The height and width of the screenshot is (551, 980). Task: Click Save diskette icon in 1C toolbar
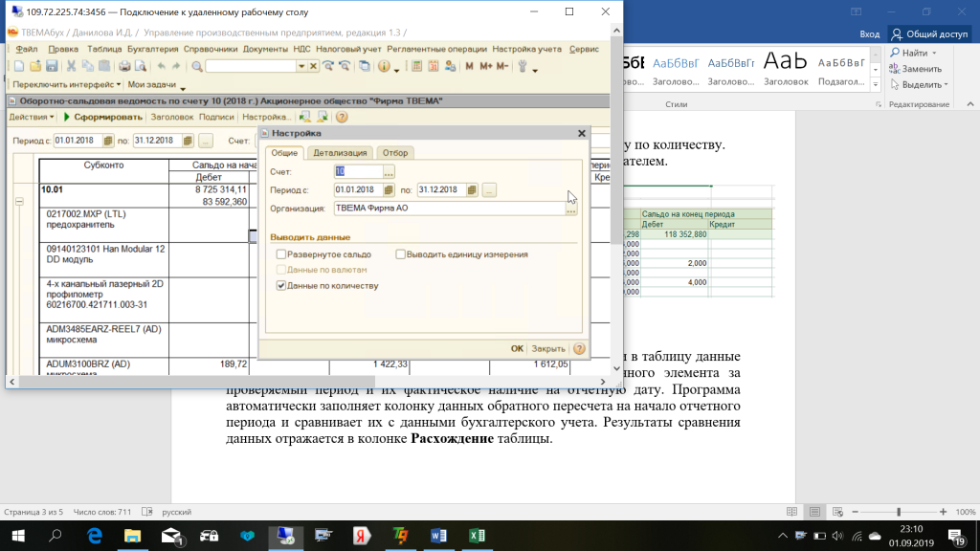click(x=52, y=66)
